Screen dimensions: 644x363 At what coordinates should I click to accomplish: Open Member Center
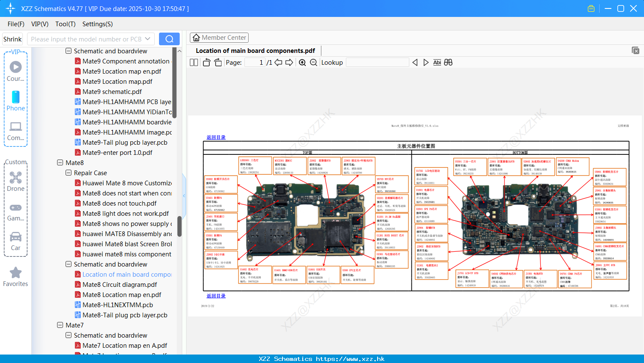pyautogui.click(x=219, y=38)
